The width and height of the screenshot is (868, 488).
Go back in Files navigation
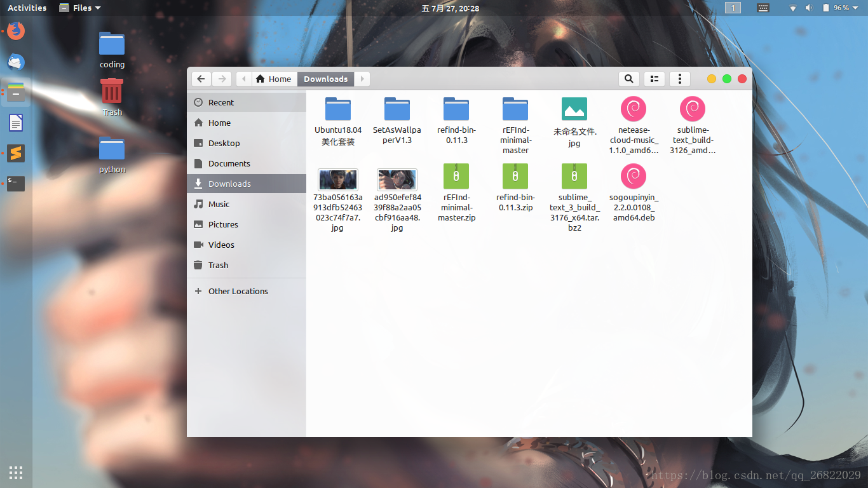click(201, 79)
